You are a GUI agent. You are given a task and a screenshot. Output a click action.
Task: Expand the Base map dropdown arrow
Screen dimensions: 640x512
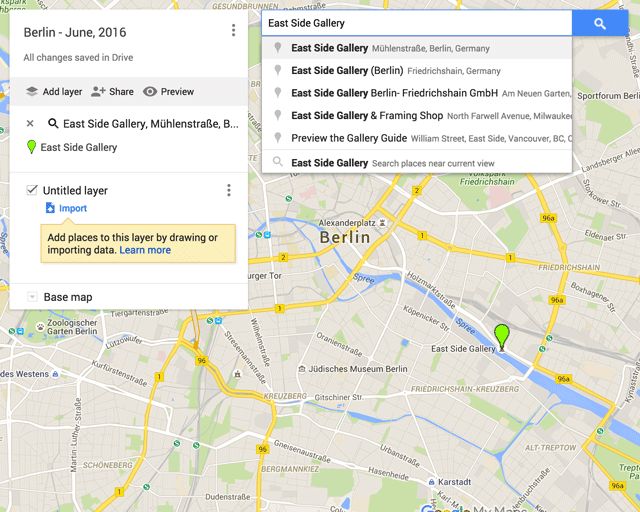32,297
